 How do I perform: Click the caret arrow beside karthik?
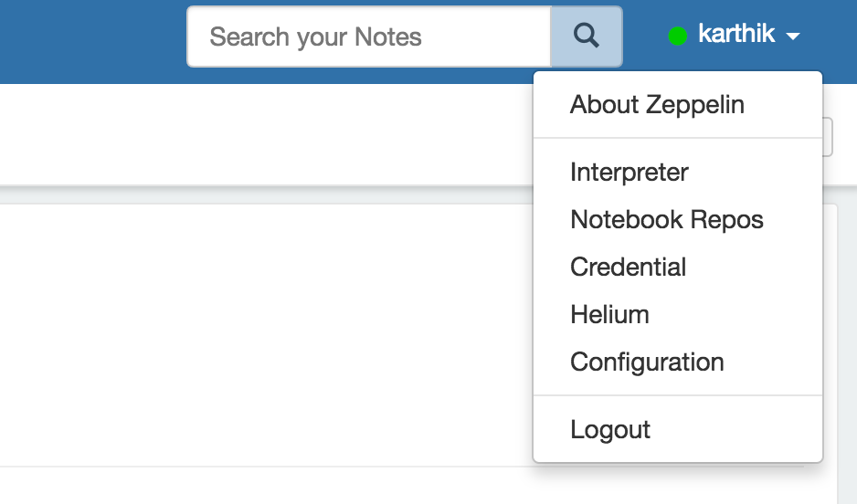coord(793,37)
